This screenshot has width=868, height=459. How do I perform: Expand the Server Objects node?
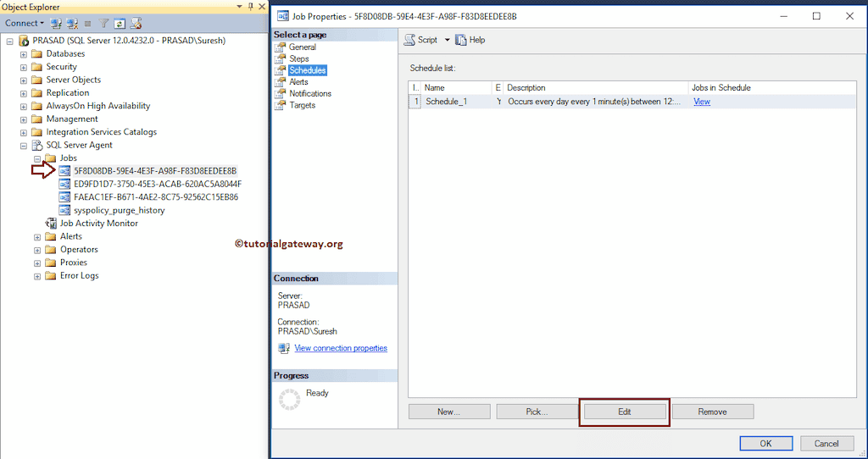23,80
